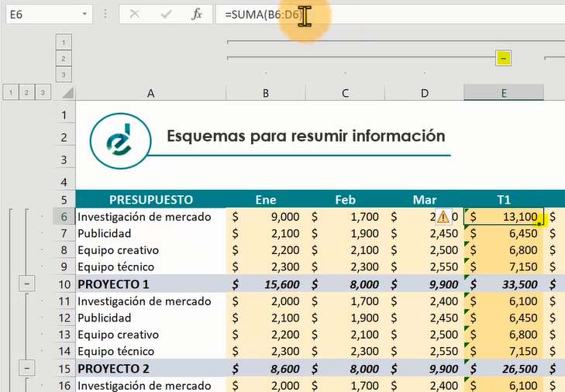565x392 pixels.
Task: Click the Cancel (X) formula button
Action: coord(135,15)
